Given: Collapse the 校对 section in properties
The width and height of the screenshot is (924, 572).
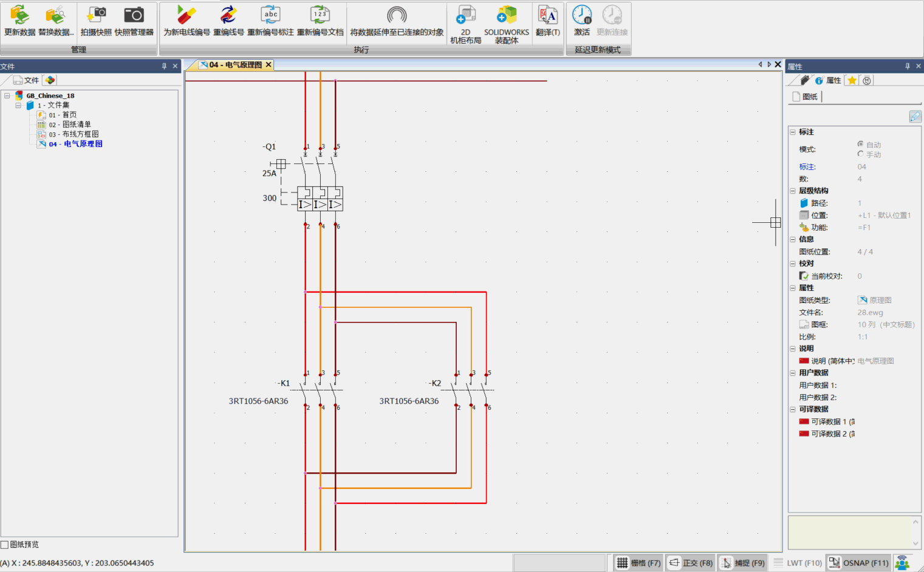Looking at the screenshot, I should tap(793, 264).
